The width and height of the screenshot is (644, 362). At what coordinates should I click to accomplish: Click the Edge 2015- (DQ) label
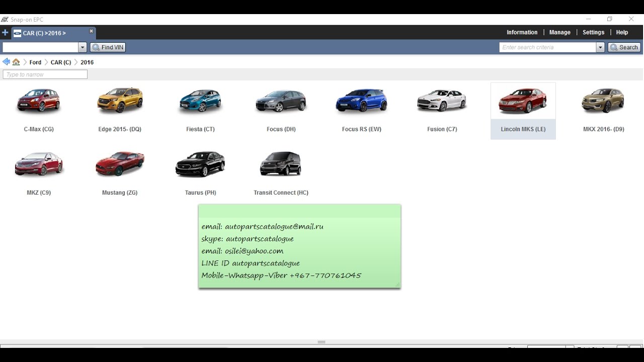120,129
